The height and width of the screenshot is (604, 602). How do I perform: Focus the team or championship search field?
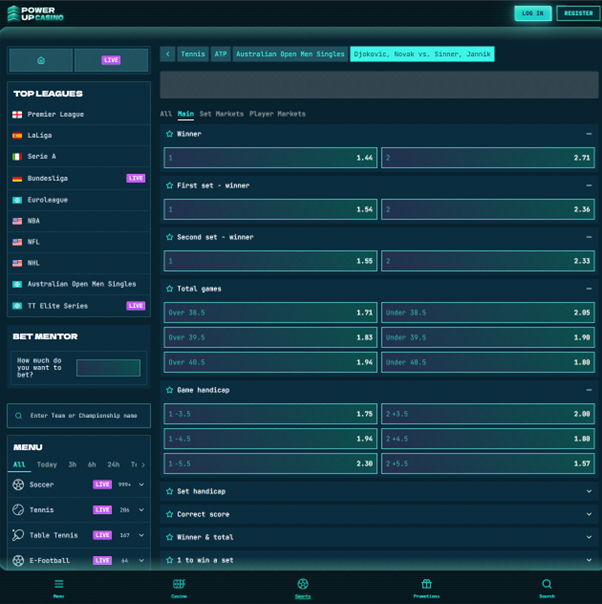pyautogui.click(x=79, y=416)
